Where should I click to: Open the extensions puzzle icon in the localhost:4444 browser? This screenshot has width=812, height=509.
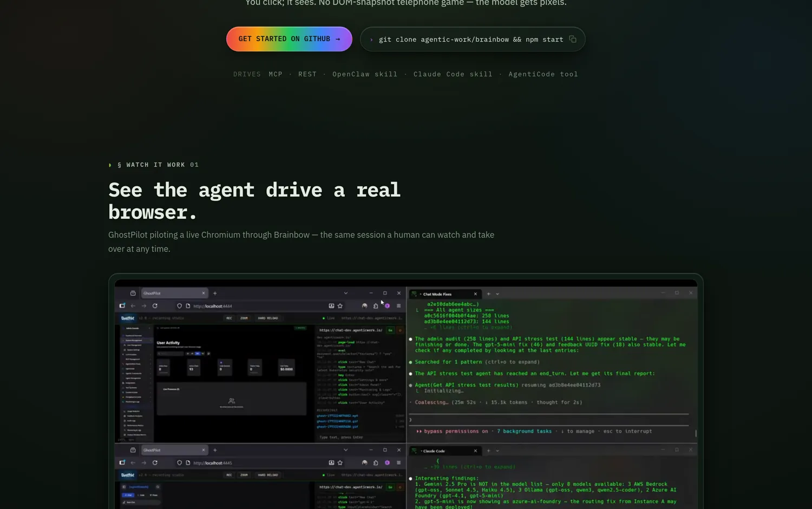click(376, 306)
